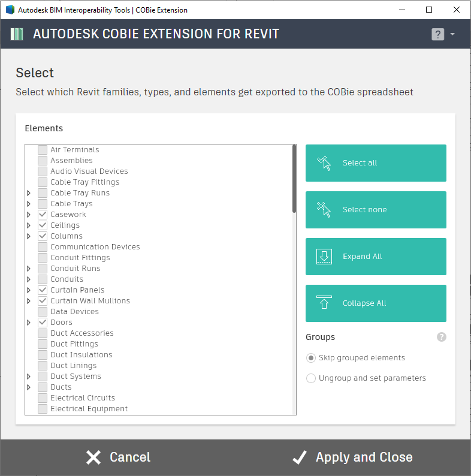Check the Air Terminals checkbox
This screenshot has height=476, width=471.
43,150
